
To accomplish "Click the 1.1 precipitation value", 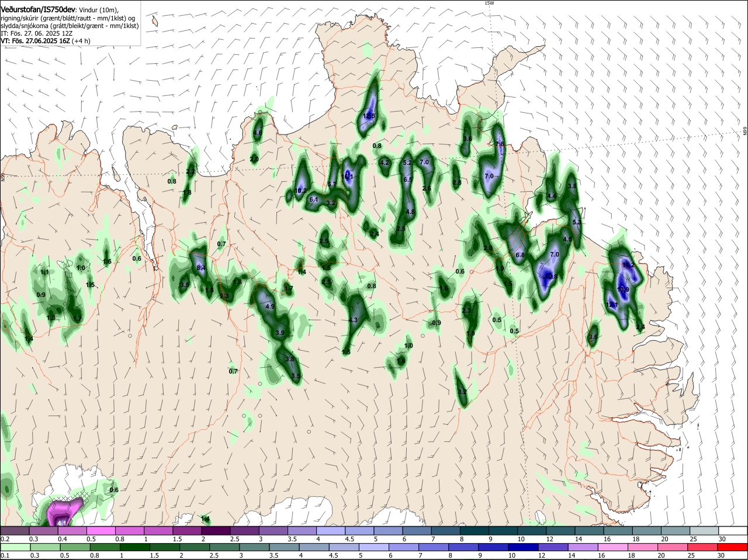I will [45, 272].
